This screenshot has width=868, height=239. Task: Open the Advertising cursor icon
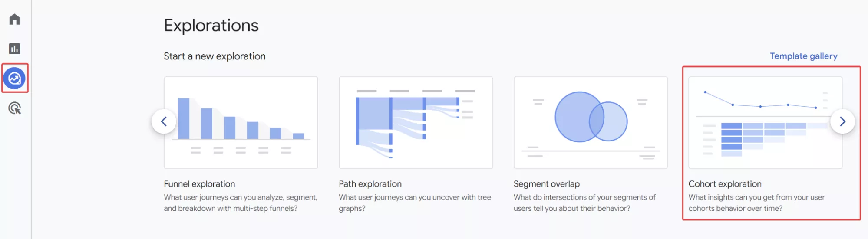click(x=15, y=108)
